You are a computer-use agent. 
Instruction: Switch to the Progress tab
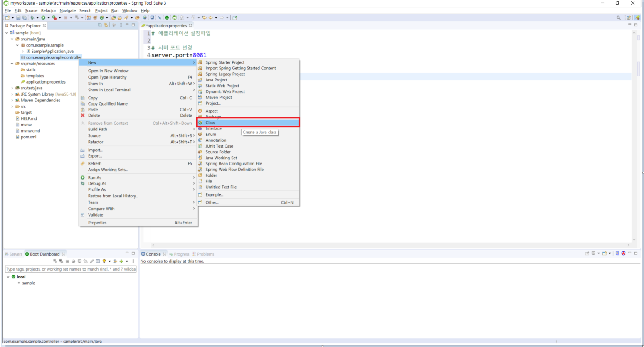click(179, 254)
